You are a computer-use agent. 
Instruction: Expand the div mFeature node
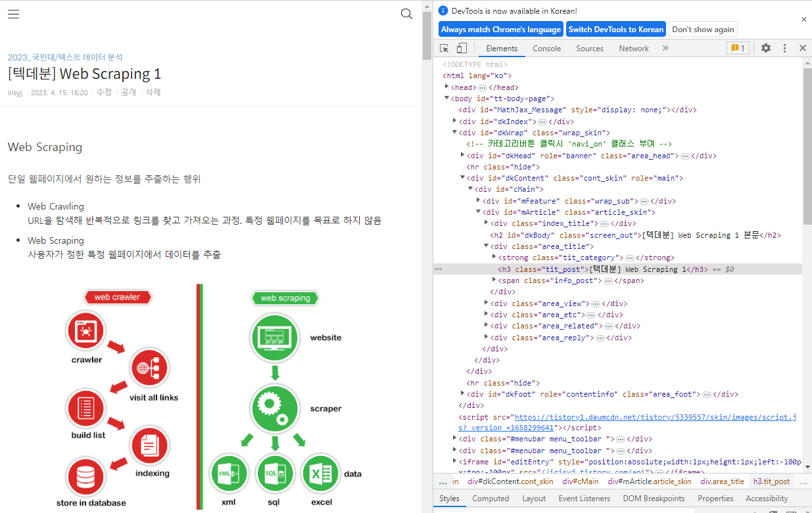click(479, 201)
